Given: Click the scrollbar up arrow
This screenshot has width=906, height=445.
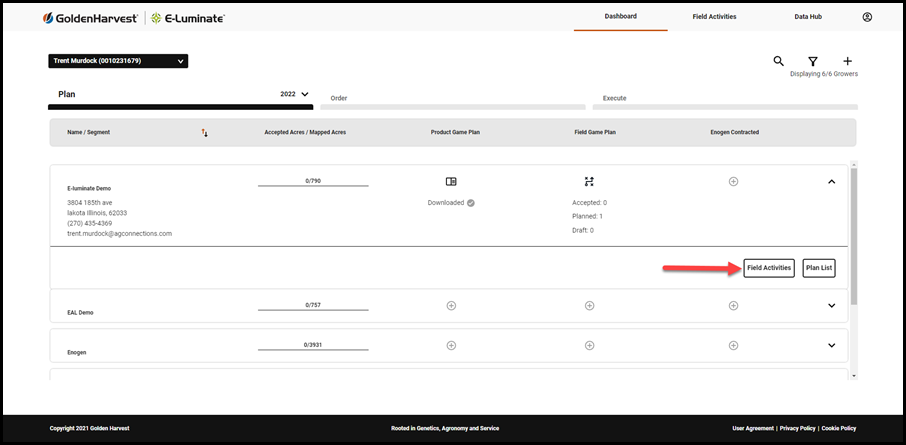Looking at the screenshot, I should point(854,164).
